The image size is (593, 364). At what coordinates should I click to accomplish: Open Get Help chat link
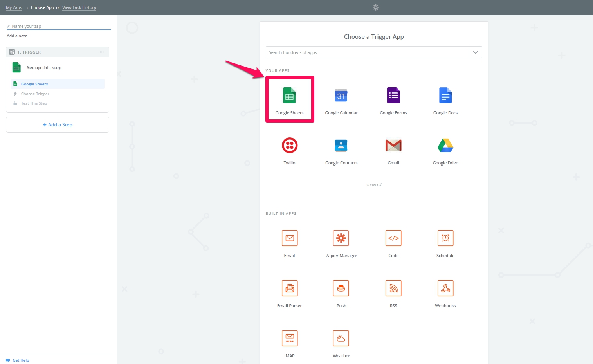pos(20,360)
